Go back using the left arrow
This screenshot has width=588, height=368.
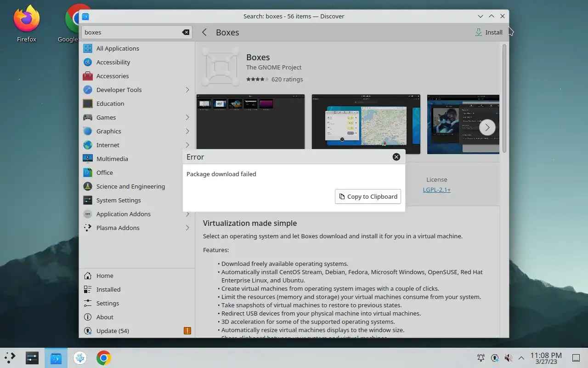click(204, 32)
